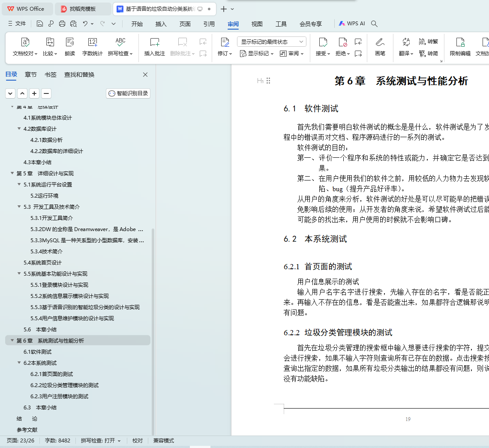
Task: Click the up chevron button in outline pane
Action: (22, 93)
